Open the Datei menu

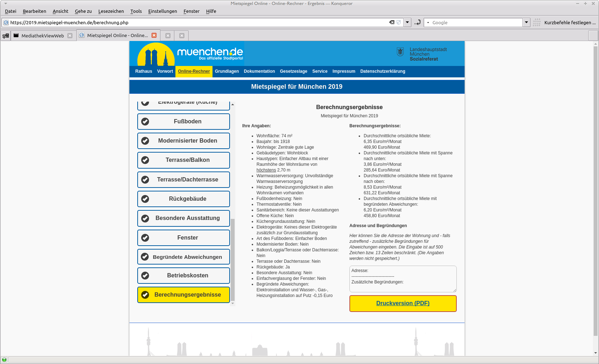coord(10,11)
